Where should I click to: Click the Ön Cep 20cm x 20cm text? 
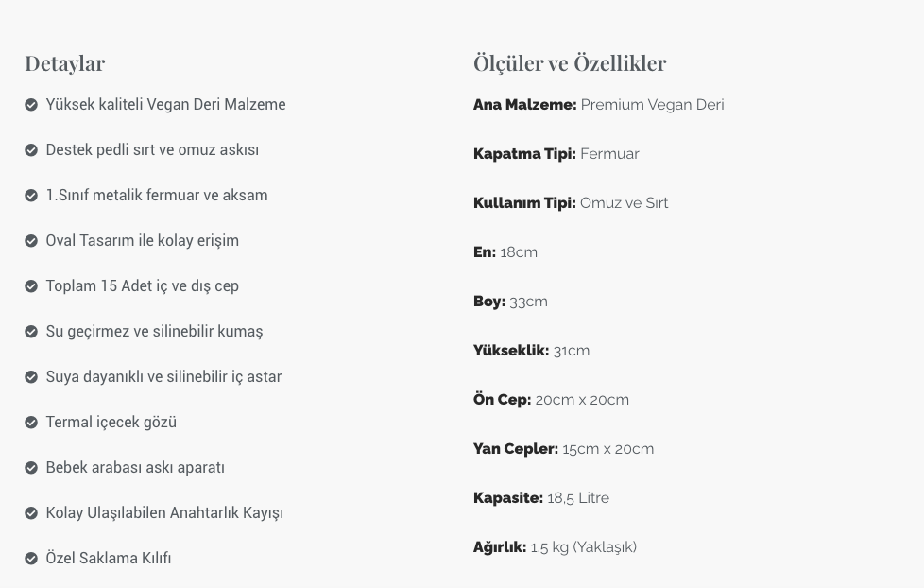[x=551, y=399]
